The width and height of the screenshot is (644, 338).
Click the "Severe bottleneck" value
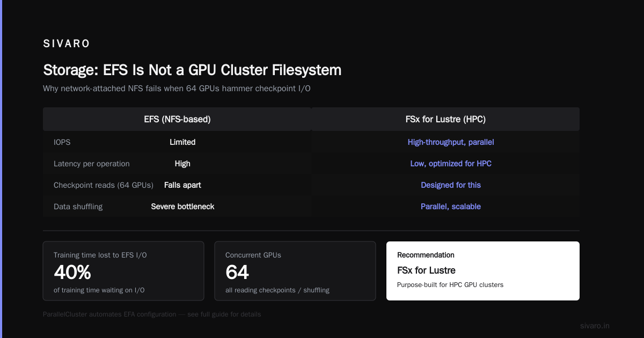coord(182,207)
